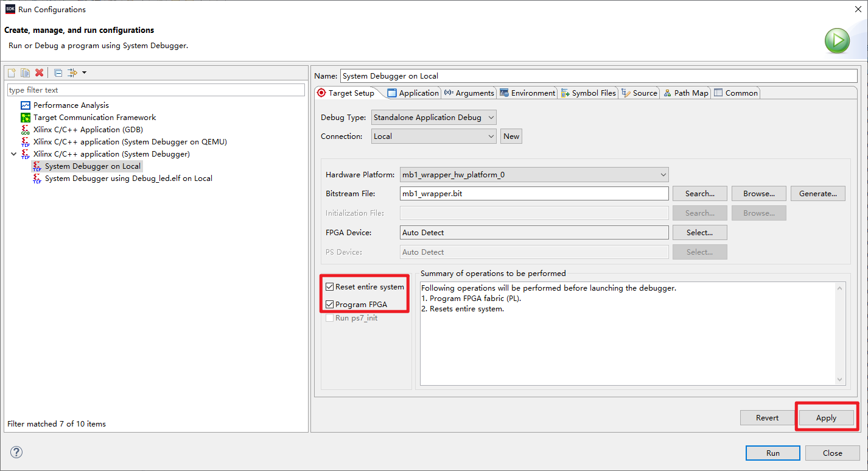Click the red Delete configuration icon
The image size is (868, 471).
pos(39,73)
